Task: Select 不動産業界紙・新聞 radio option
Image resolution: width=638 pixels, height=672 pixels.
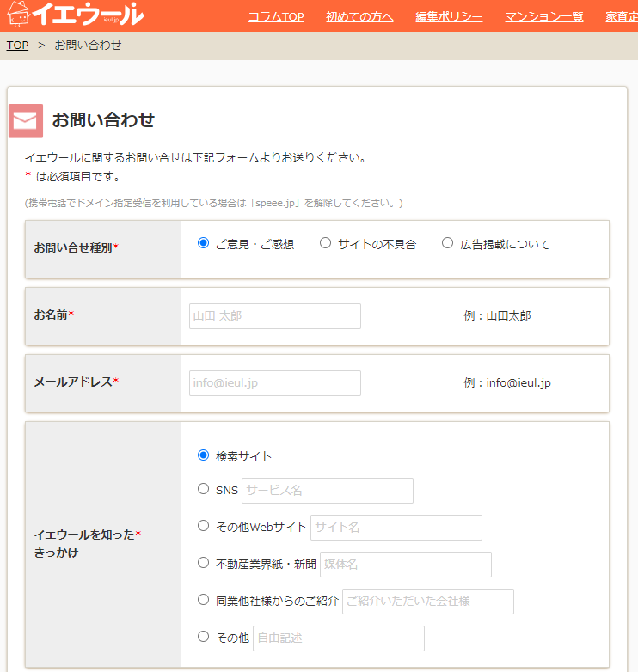Action: [203, 563]
